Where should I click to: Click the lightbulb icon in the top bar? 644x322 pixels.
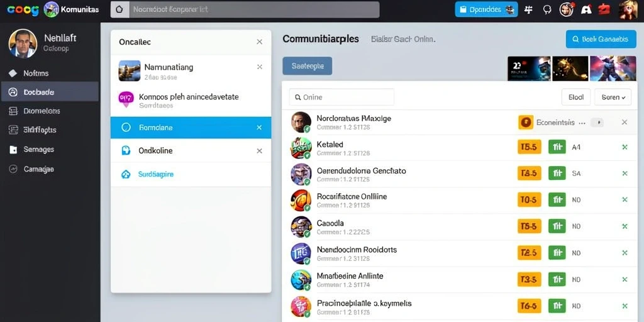pyautogui.click(x=547, y=9)
